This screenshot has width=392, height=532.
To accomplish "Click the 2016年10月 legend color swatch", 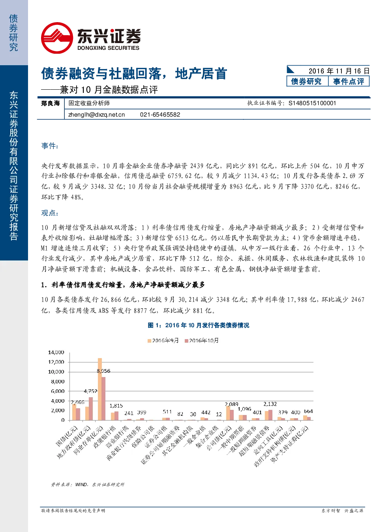I will [x=187, y=341].
